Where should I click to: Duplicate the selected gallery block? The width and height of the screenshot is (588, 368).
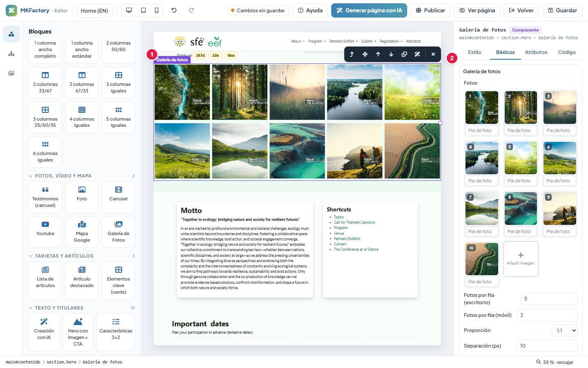click(404, 54)
